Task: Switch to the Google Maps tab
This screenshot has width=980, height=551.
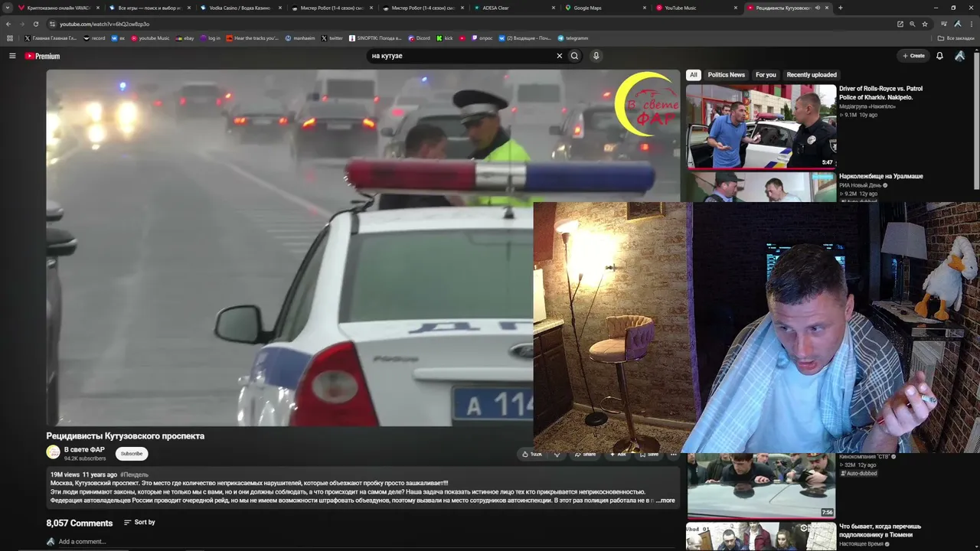Action: (604, 8)
